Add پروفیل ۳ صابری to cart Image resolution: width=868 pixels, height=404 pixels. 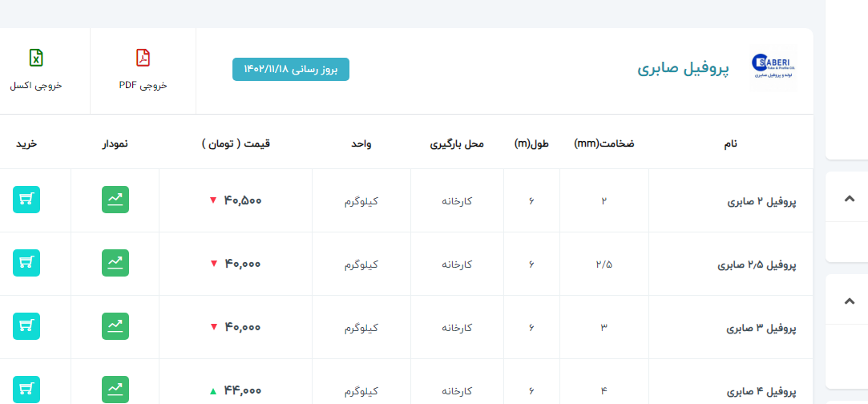[26, 325]
